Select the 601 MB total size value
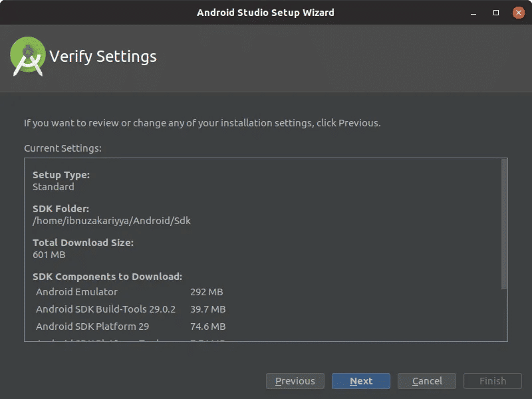Image resolution: width=532 pixels, height=399 pixels. click(x=49, y=255)
